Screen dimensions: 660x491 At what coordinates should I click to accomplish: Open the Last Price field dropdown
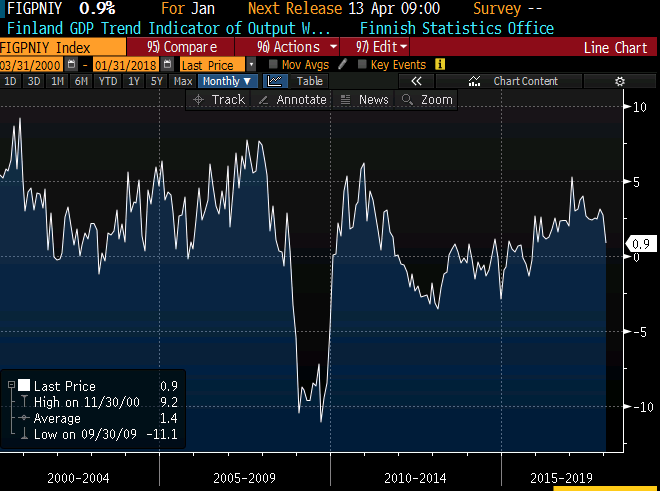click(250, 65)
